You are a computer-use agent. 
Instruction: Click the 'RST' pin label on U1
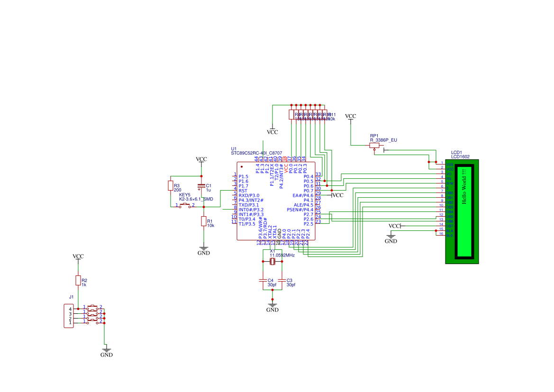(243, 191)
